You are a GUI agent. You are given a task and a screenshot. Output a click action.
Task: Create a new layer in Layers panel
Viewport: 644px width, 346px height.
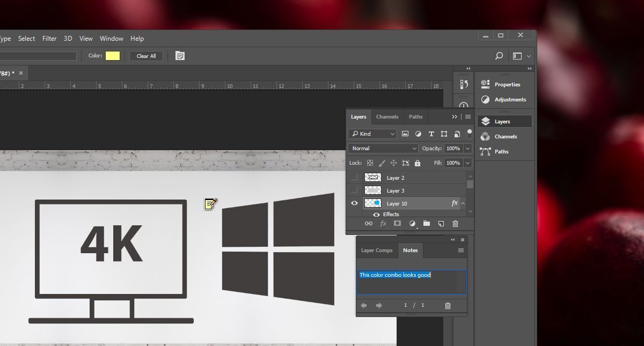441,224
